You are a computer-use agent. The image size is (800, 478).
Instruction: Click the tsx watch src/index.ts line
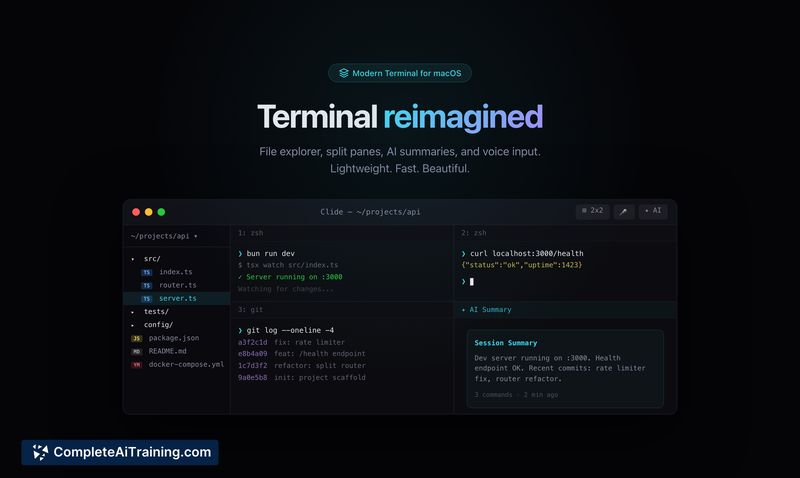(288, 265)
